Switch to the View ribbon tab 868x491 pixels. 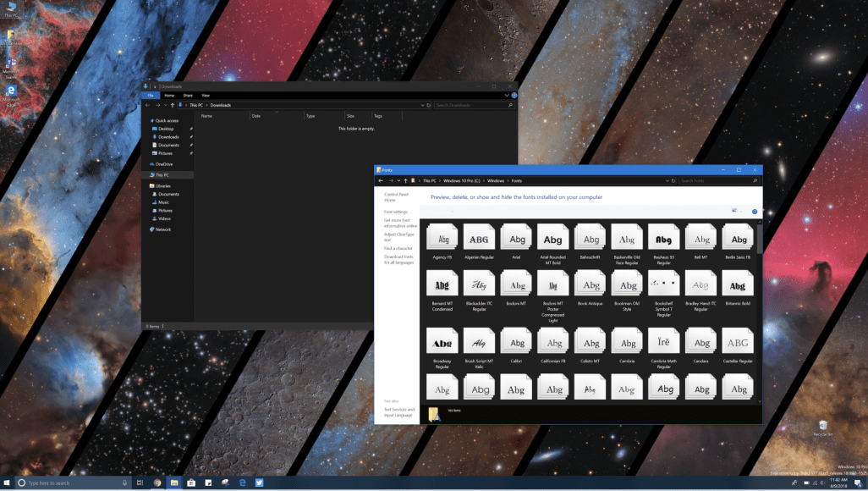coord(205,96)
